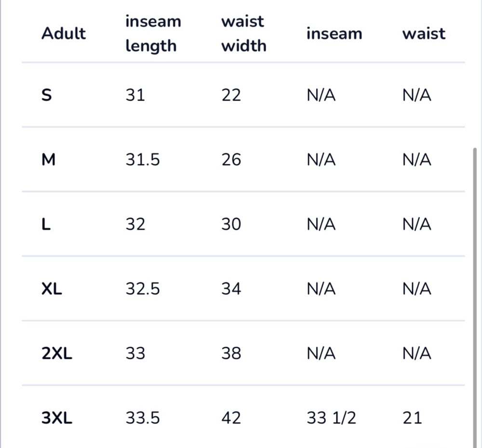Click the Adult column header
The image size is (482, 448).
(64, 34)
